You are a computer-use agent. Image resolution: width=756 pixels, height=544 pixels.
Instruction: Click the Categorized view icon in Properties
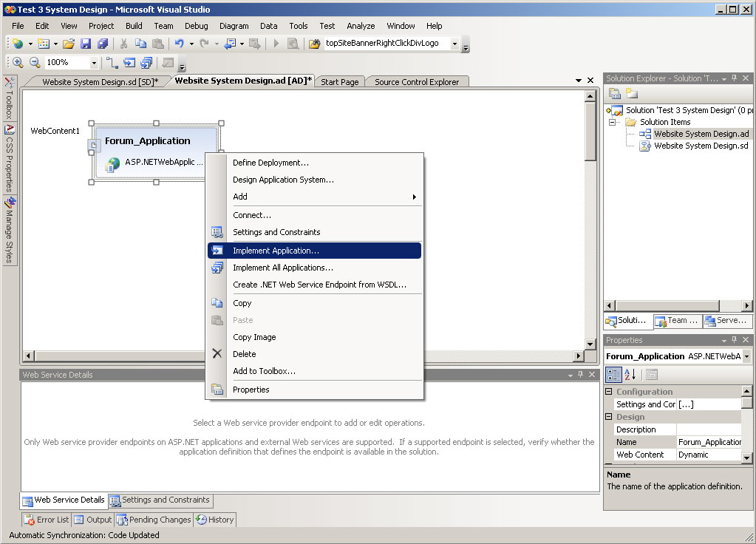[613, 374]
